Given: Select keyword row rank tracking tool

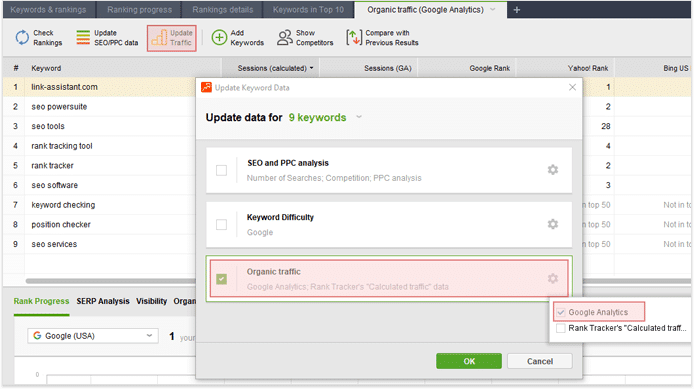Looking at the screenshot, I should 99,146.
